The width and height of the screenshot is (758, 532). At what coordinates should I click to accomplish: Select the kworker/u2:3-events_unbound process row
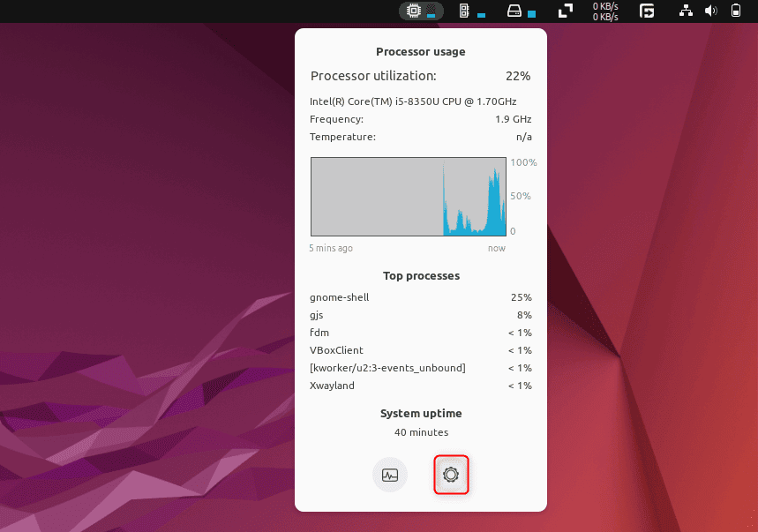coord(421,368)
